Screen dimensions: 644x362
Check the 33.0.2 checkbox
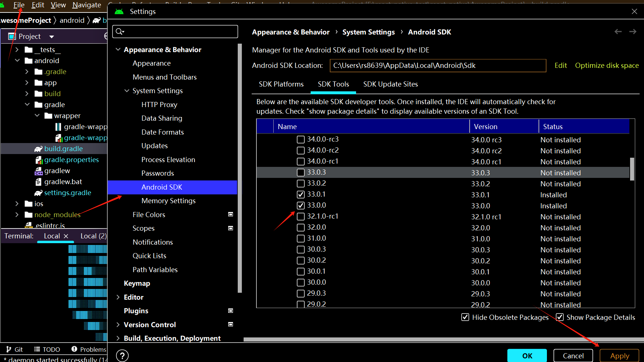pyautogui.click(x=301, y=183)
